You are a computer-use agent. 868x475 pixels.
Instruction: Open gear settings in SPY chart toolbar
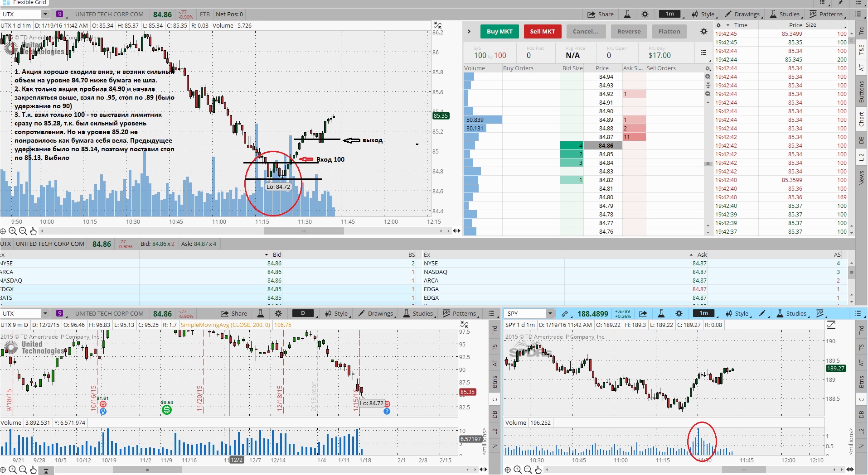coord(679,314)
